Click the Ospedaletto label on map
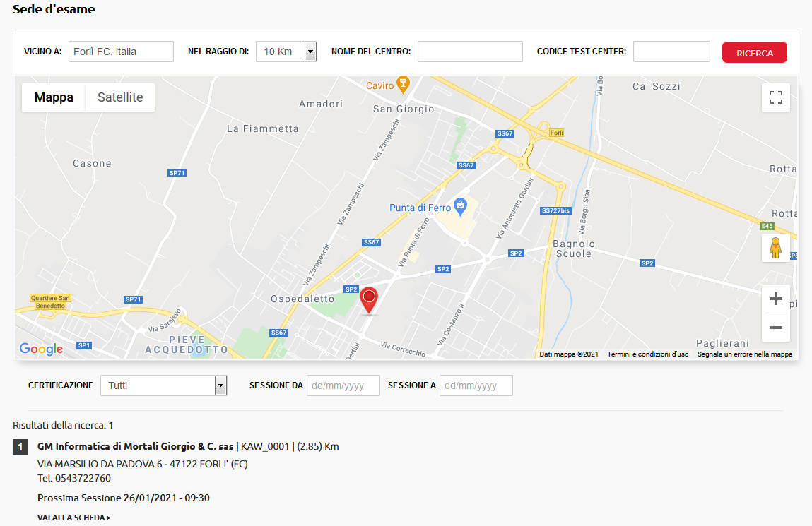Screen dimensions: 812x526 pyautogui.click(x=302, y=299)
